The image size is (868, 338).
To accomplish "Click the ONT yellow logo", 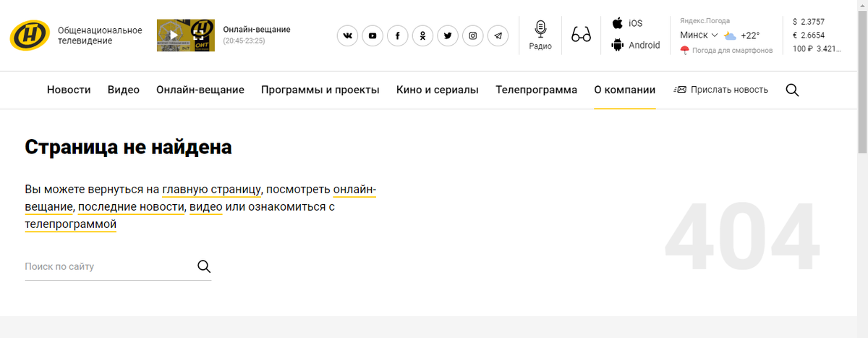I will (30, 35).
